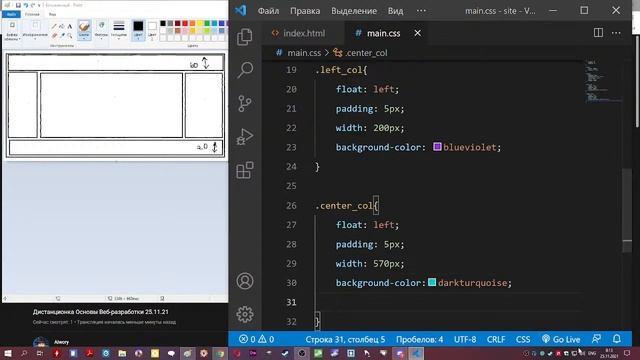This screenshot has height=360, width=640.
Task: Open the Brushes dropdown in Paint
Action: [84, 31]
